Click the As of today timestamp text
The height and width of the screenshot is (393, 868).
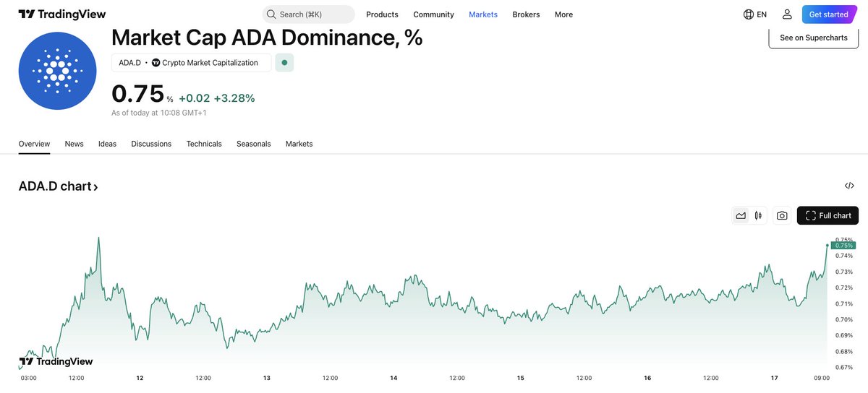[158, 113]
